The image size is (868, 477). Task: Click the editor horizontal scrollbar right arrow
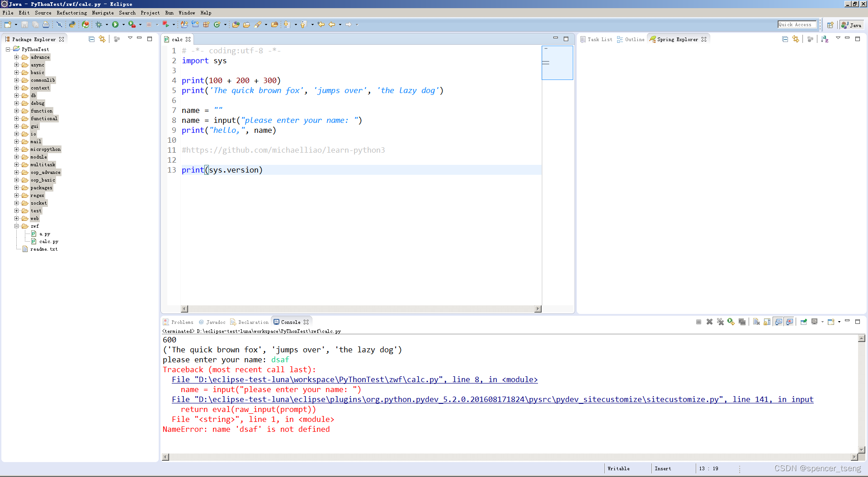pos(538,309)
